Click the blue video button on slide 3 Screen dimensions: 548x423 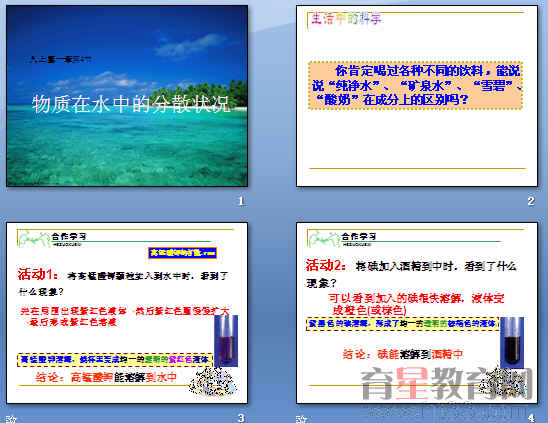182,253
